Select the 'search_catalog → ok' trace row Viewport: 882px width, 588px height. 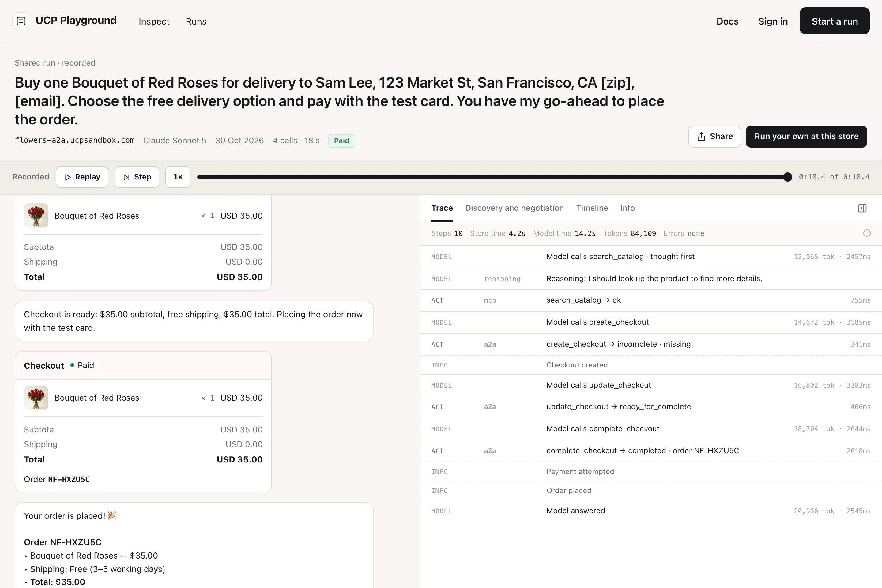650,300
